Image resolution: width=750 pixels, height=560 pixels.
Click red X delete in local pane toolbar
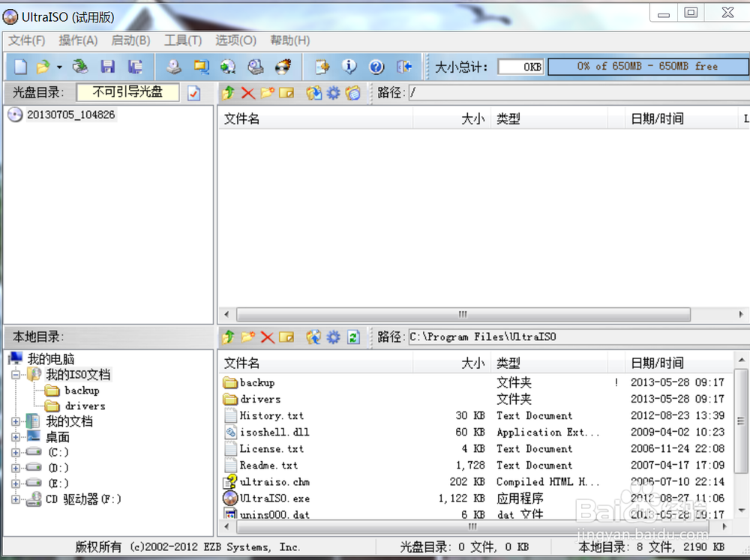click(268, 337)
